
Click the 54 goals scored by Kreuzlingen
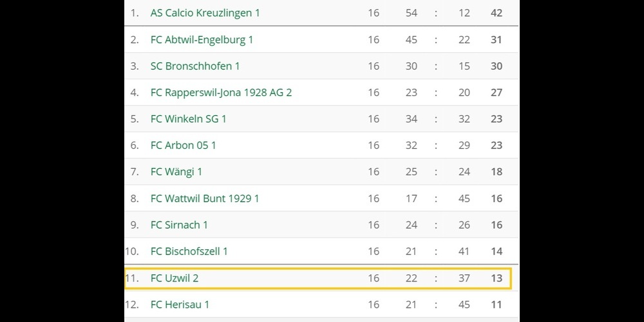(411, 13)
